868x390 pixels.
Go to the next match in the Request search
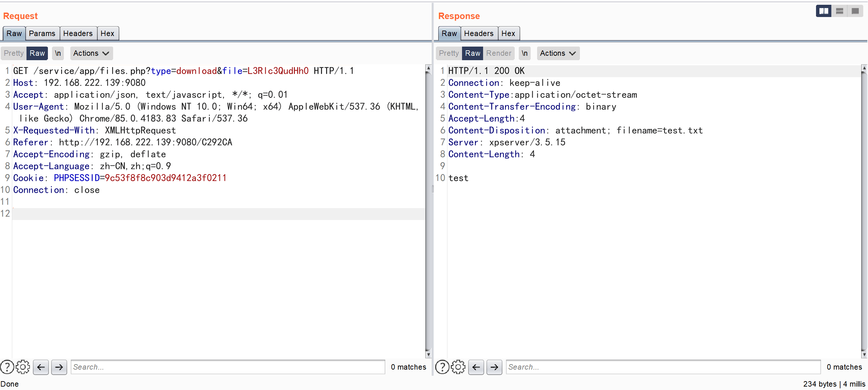(x=59, y=367)
